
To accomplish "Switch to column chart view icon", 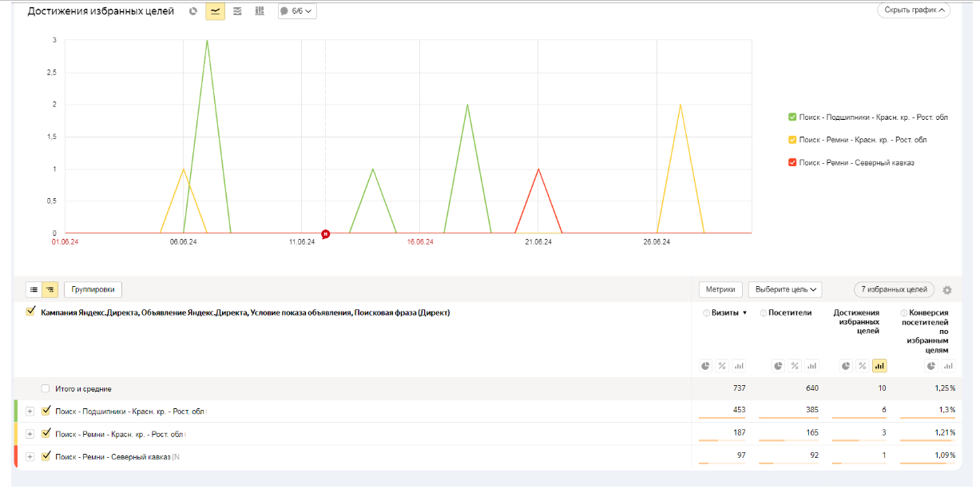I will [x=260, y=11].
